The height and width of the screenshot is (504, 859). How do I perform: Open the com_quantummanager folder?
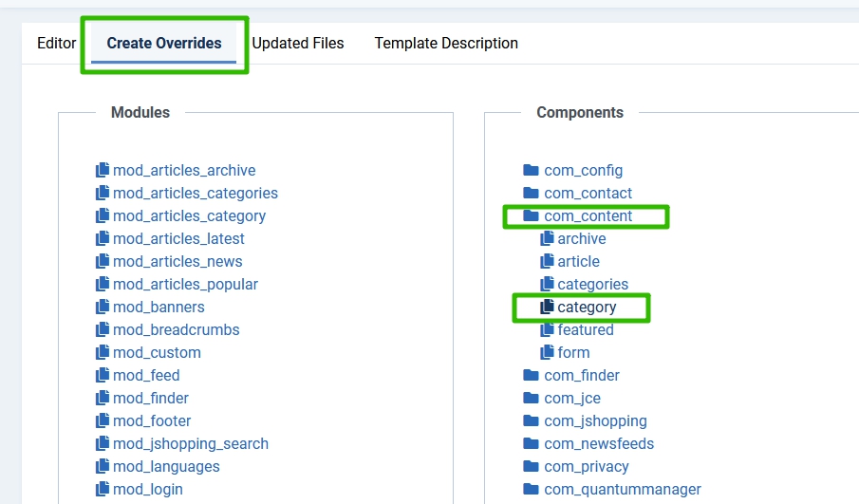tap(622, 490)
